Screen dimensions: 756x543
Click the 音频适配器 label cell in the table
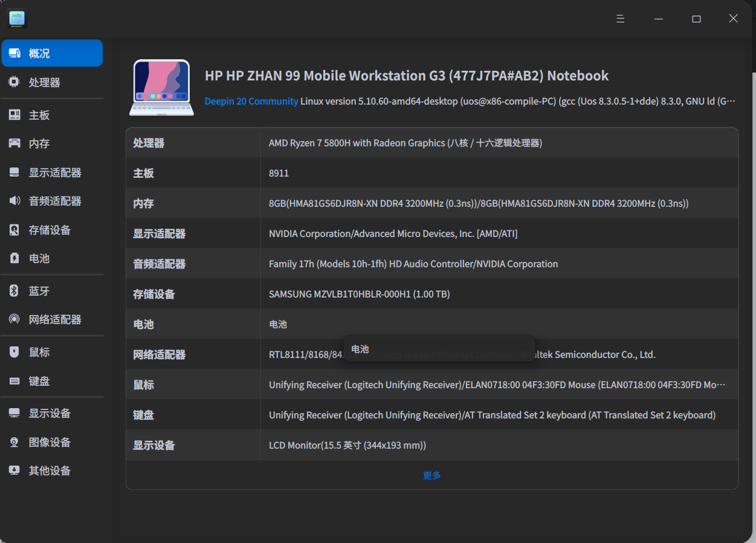click(x=193, y=264)
